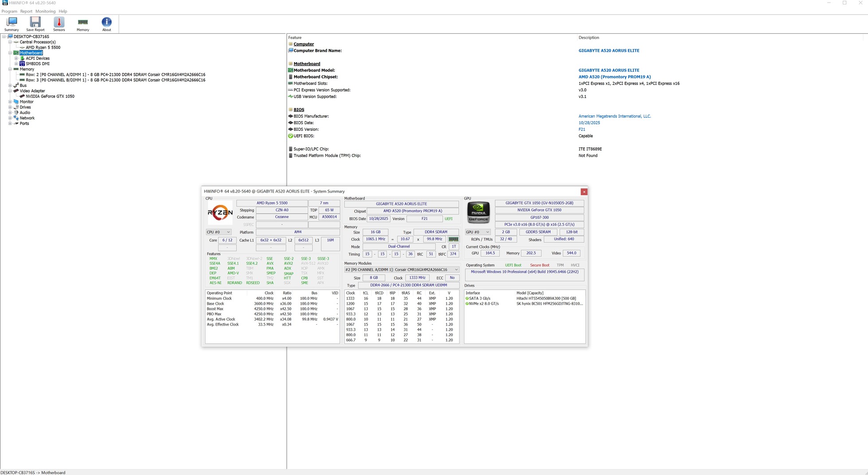868x475 pixels.
Task: Click the green status icon for SATA drive
Action: pos(467,298)
